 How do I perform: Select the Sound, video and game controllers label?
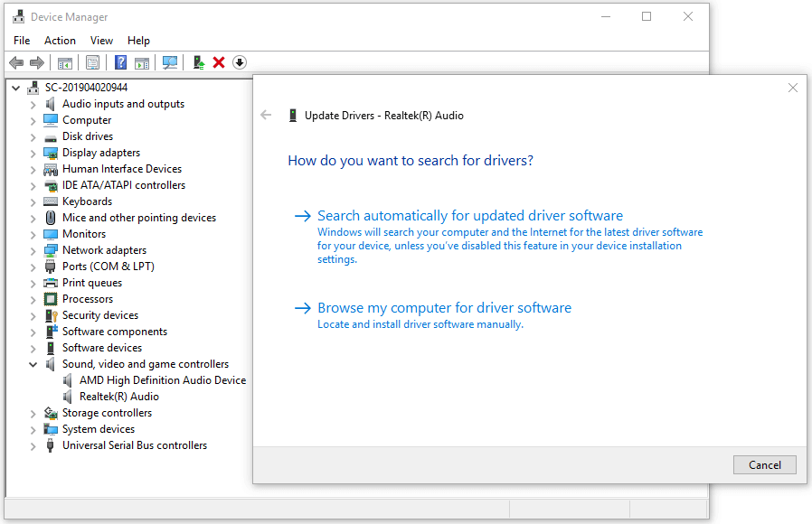pos(146,364)
